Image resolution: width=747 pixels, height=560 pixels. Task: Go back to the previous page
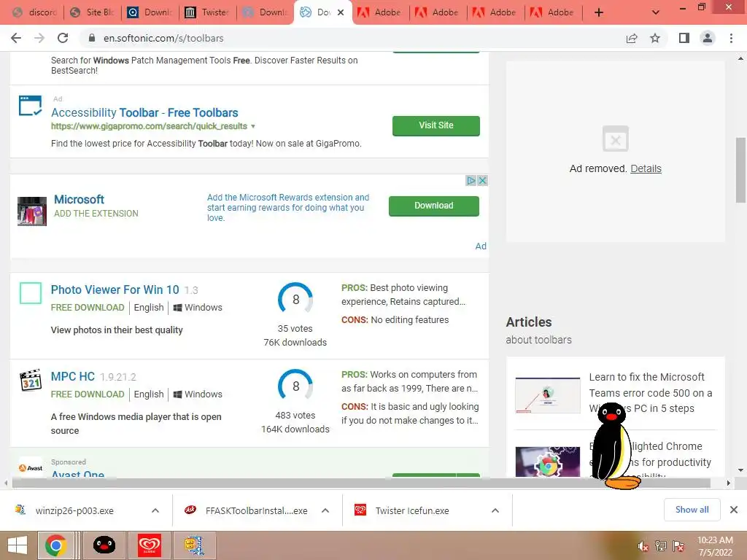click(x=16, y=38)
